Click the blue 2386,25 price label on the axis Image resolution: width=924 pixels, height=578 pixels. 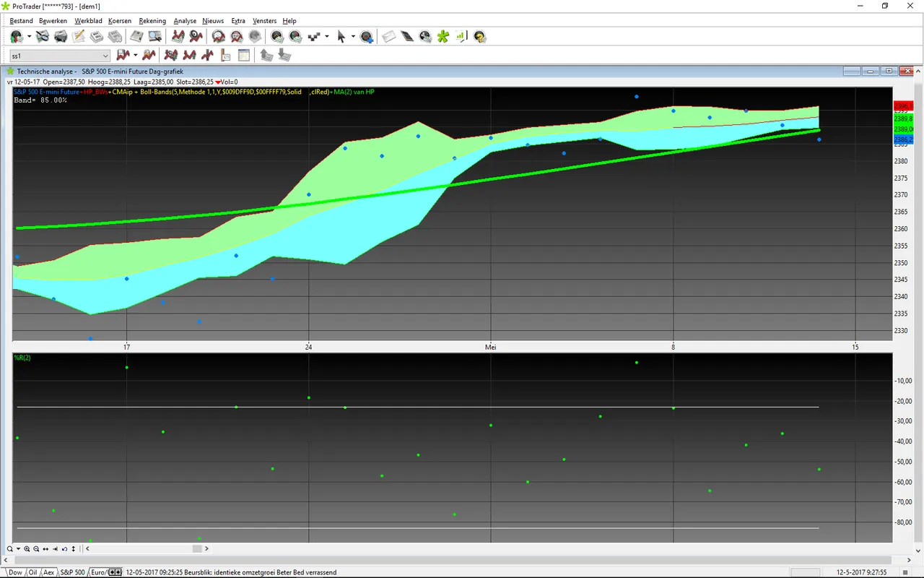click(x=903, y=139)
